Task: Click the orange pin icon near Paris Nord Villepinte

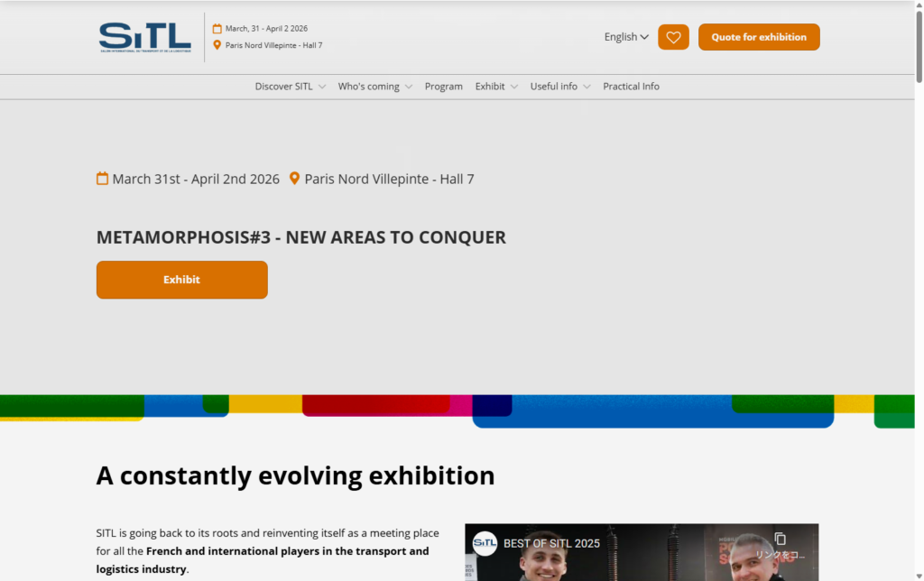Action: coord(294,179)
